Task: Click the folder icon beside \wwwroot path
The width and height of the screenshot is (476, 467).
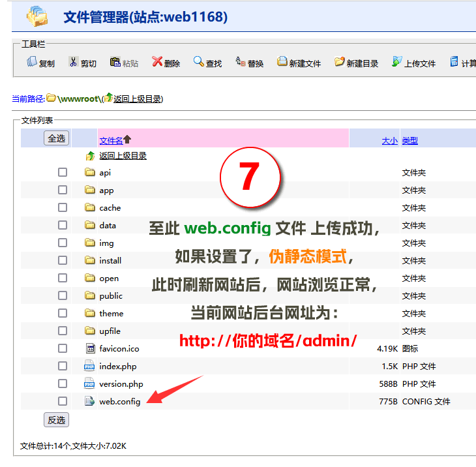Action: (51, 98)
